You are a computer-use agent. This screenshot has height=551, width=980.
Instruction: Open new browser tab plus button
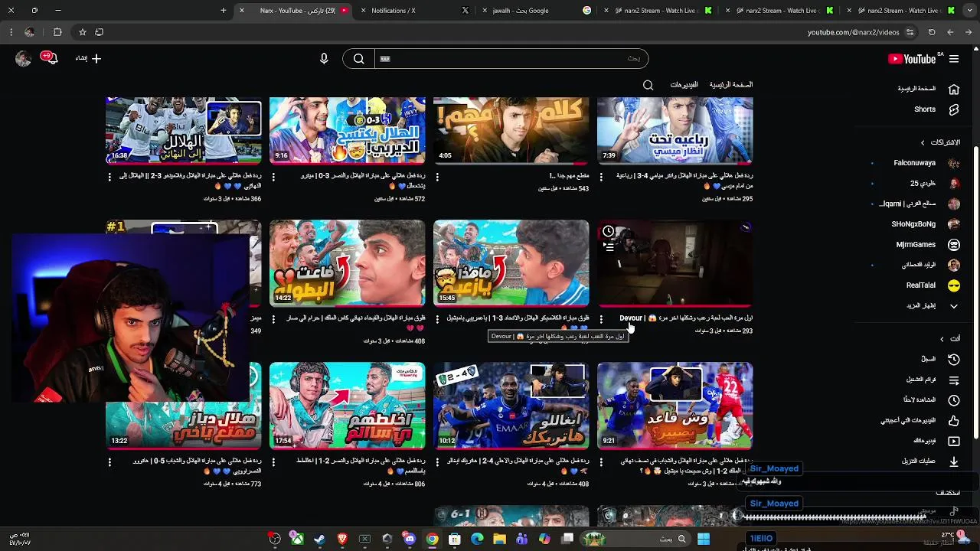[x=224, y=11]
